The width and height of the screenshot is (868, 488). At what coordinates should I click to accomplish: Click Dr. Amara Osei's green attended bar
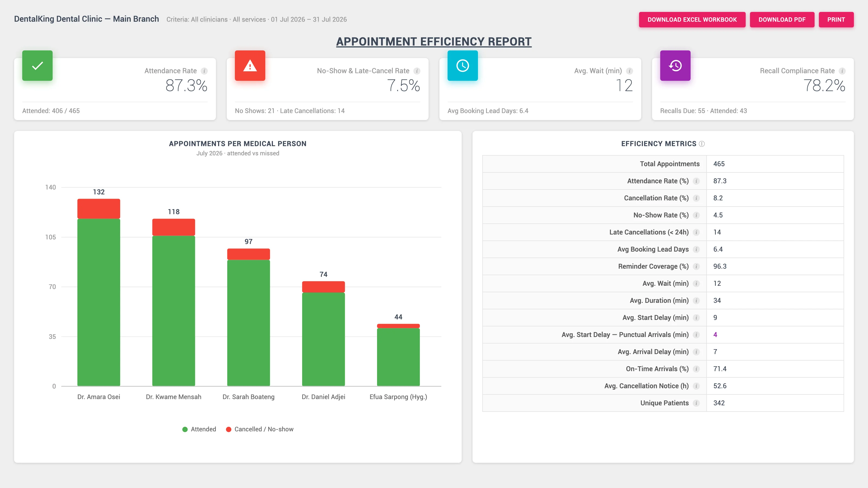pyautogui.click(x=99, y=302)
